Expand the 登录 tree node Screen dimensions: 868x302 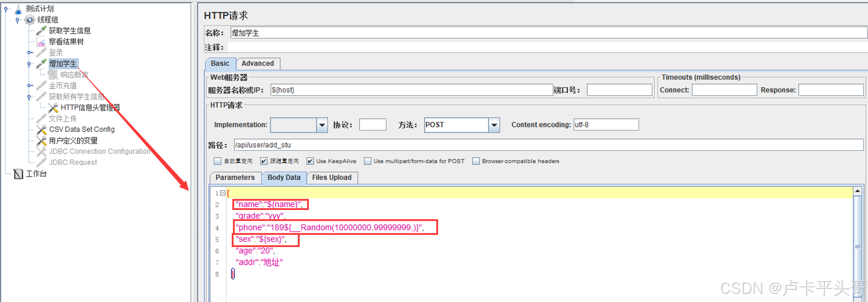tap(29, 53)
